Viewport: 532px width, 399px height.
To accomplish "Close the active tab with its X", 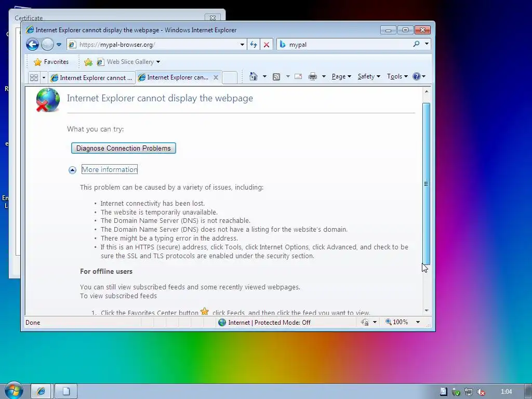I will 216,77.
